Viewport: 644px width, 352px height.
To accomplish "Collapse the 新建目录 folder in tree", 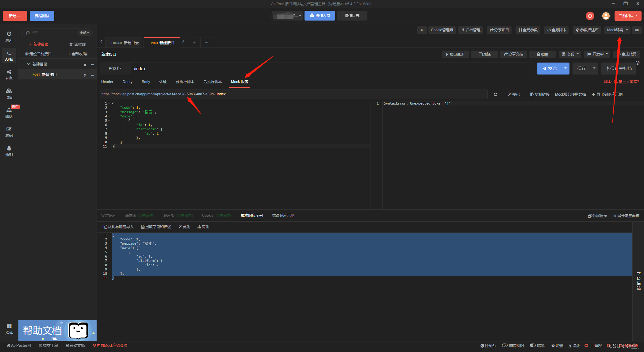I will (29, 64).
